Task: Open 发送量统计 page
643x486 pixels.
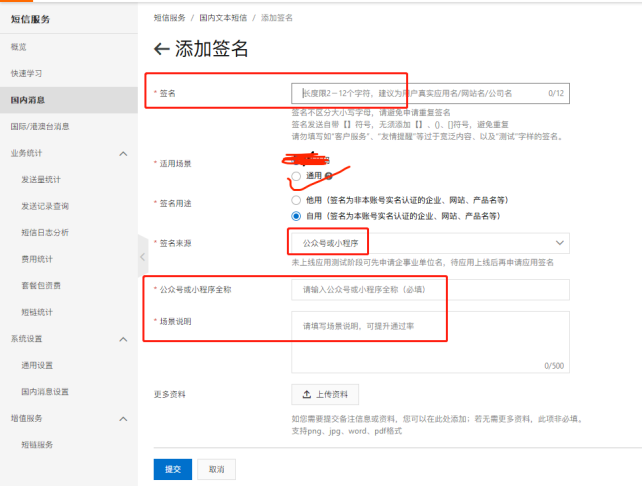Action: pos(41,180)
